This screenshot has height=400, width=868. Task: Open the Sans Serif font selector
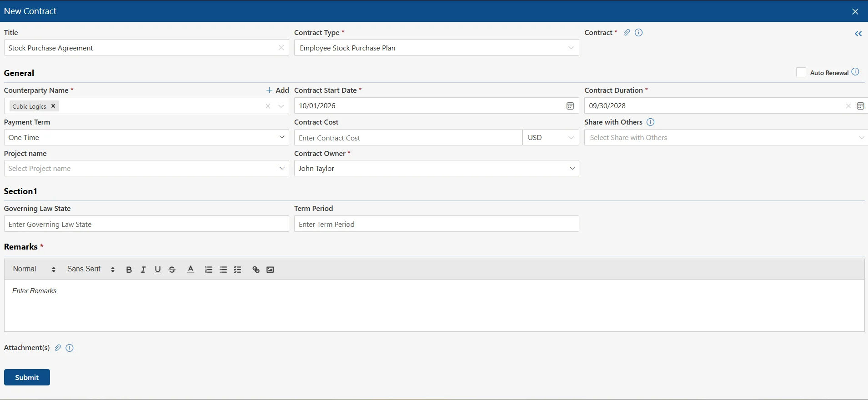(91, 269)
